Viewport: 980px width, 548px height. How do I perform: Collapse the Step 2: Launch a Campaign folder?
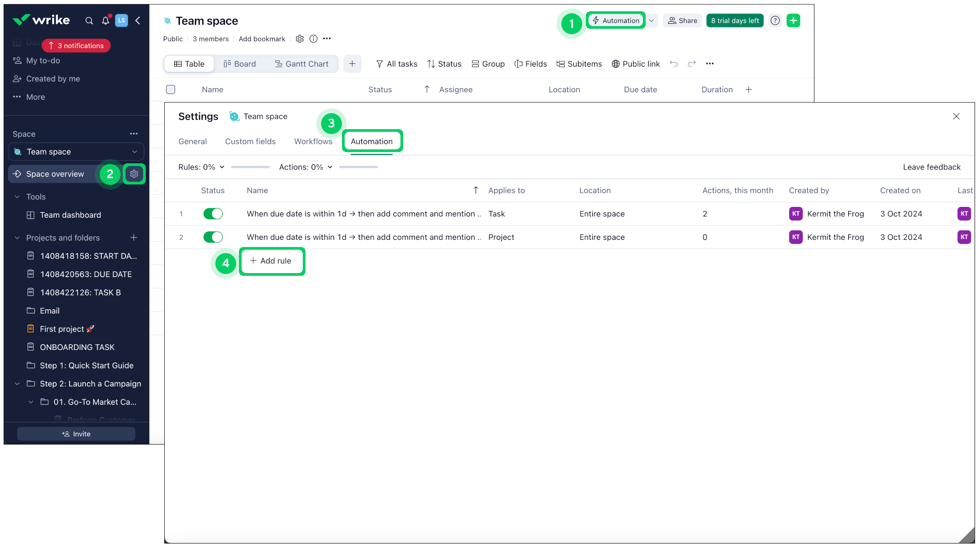coord(17,384)
